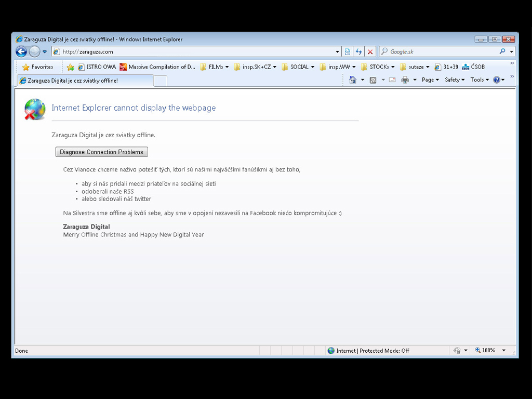
Task: Select the Zaraguza Digital tab
Action: [85, 81]
